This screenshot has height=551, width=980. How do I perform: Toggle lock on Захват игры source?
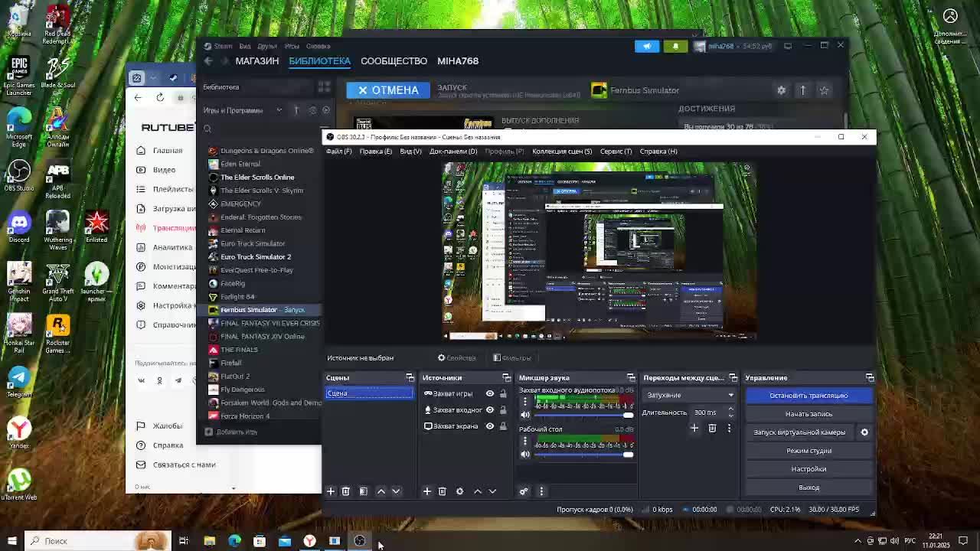click(x=503, y=394)
